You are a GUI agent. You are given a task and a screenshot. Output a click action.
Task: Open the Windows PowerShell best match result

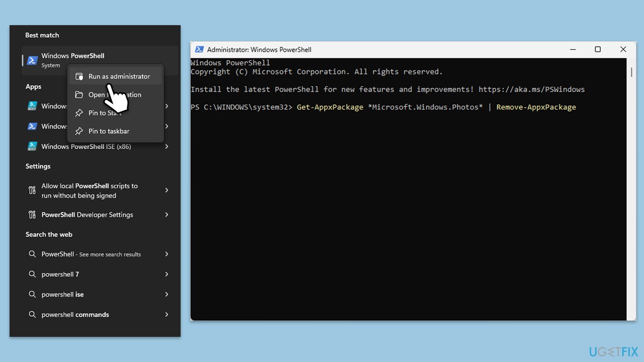click(100, 60)
